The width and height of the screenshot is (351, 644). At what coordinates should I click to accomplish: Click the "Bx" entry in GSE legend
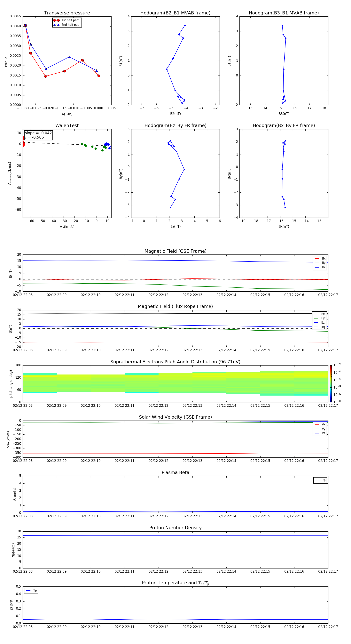[x=320, y=259]
